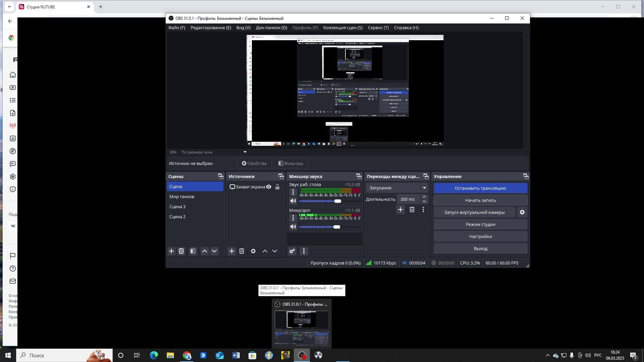Open Desktop Audio three-dot options menu
Viewport: 644px width, 362px height.
[293, 192]
